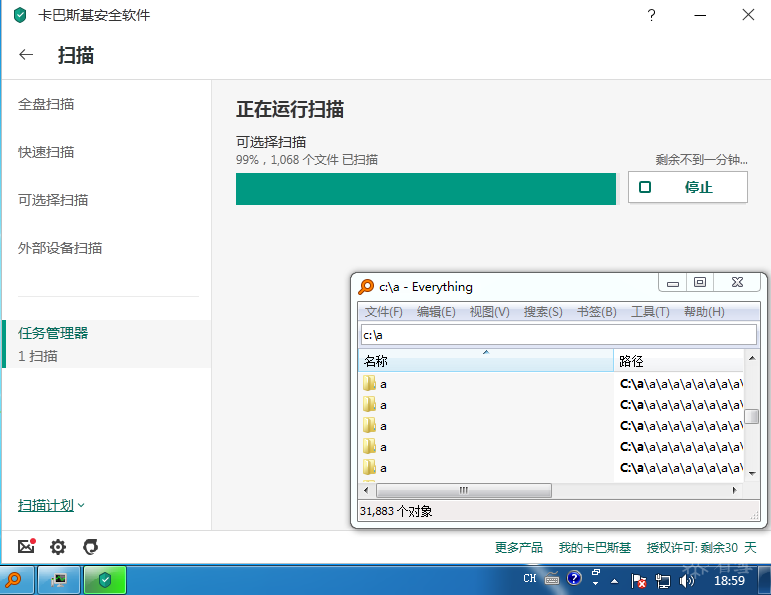The image size is (771, 595).
Task: Open Action Center flag icon in tray
Action: tap(638, 581)
